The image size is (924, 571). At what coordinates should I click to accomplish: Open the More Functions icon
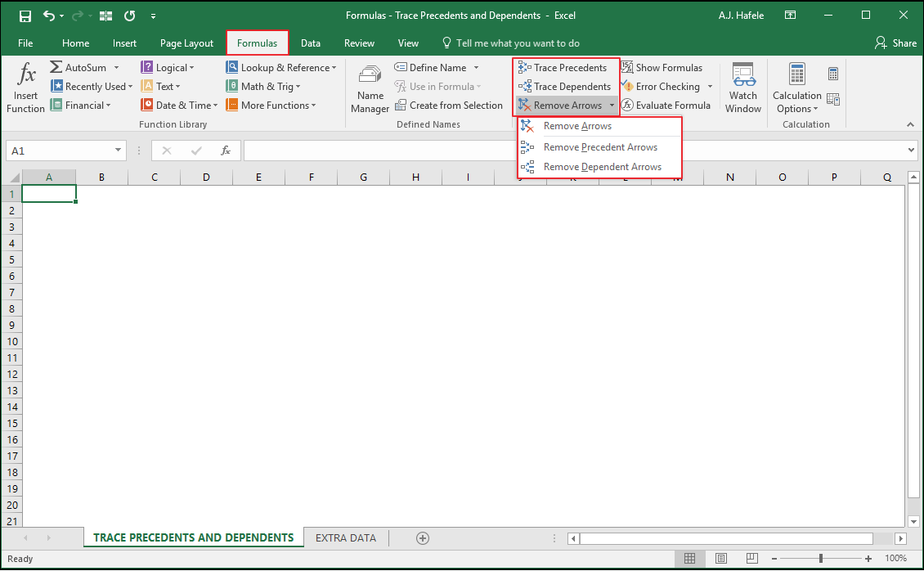(232, 105)
